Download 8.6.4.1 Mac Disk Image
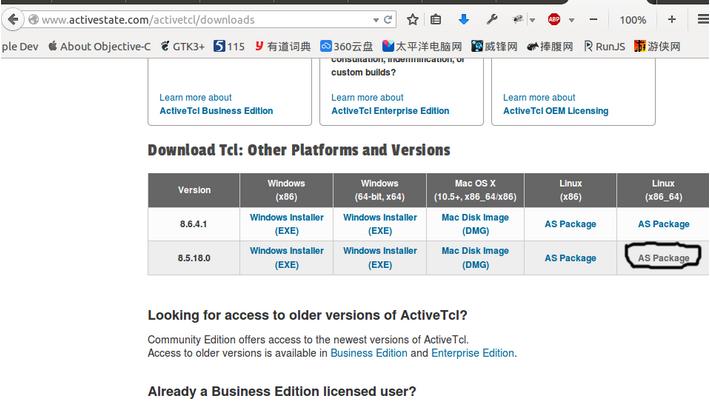710x401 pixels. point(475,224)
